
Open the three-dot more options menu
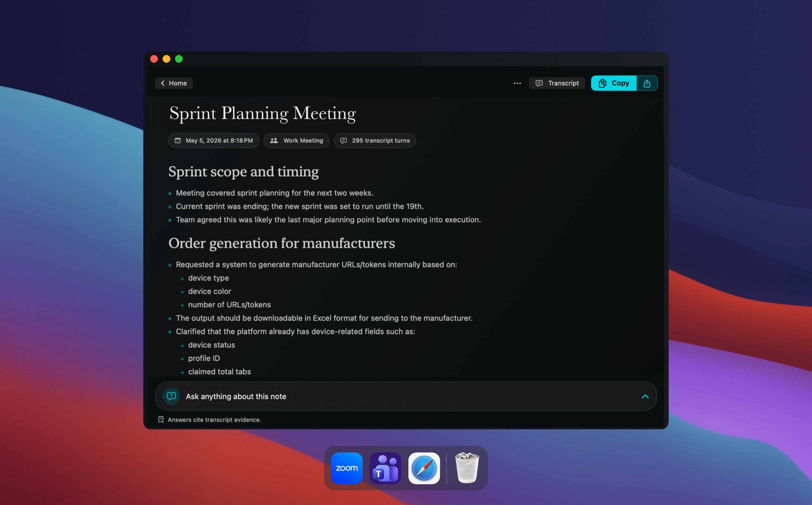click(517, 83)
